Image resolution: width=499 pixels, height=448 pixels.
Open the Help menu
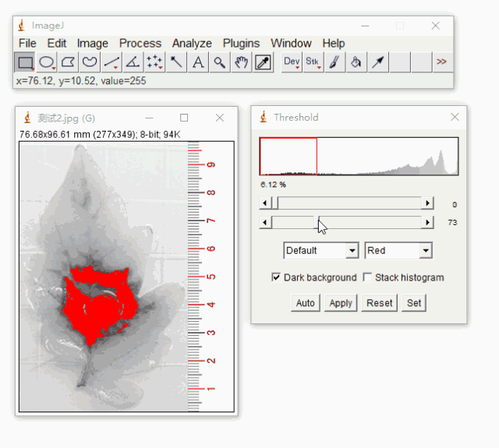tap(334, 44)
